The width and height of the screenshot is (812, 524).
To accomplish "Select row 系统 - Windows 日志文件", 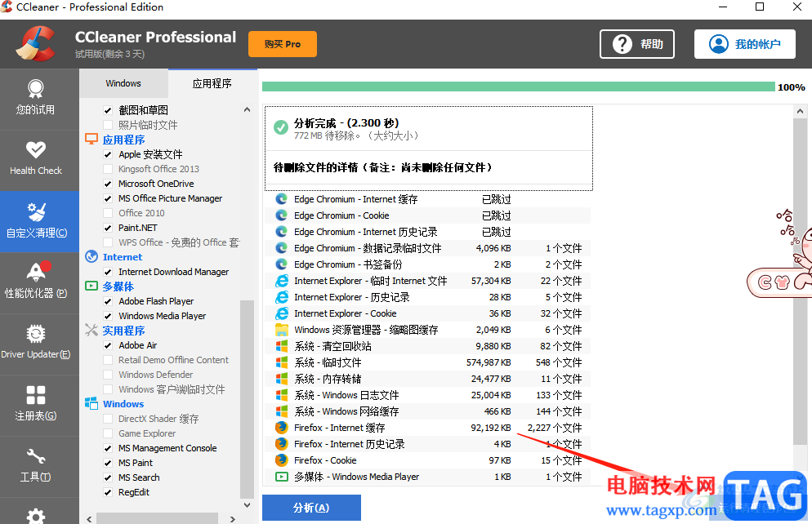I will click(428, 395).
